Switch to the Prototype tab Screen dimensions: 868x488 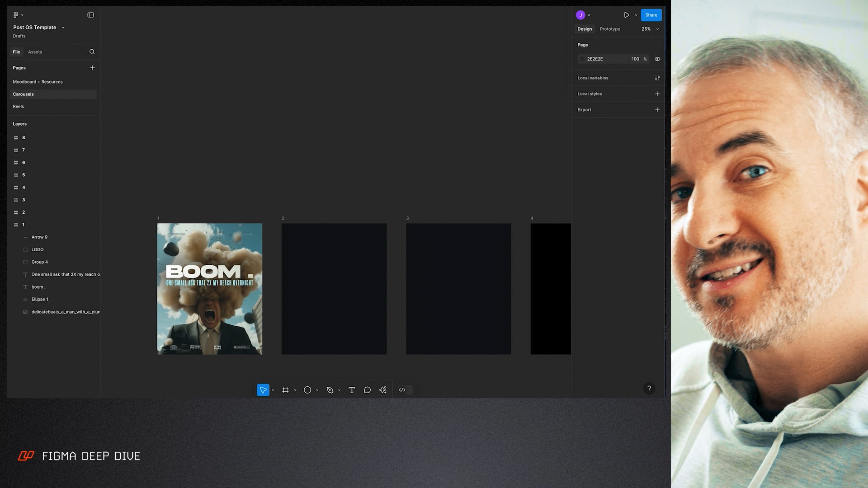point(609,29)
